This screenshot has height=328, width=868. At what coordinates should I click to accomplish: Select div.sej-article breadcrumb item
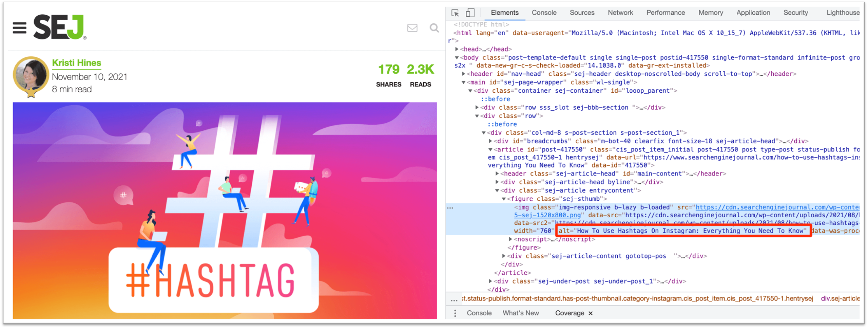coord(840,299)
